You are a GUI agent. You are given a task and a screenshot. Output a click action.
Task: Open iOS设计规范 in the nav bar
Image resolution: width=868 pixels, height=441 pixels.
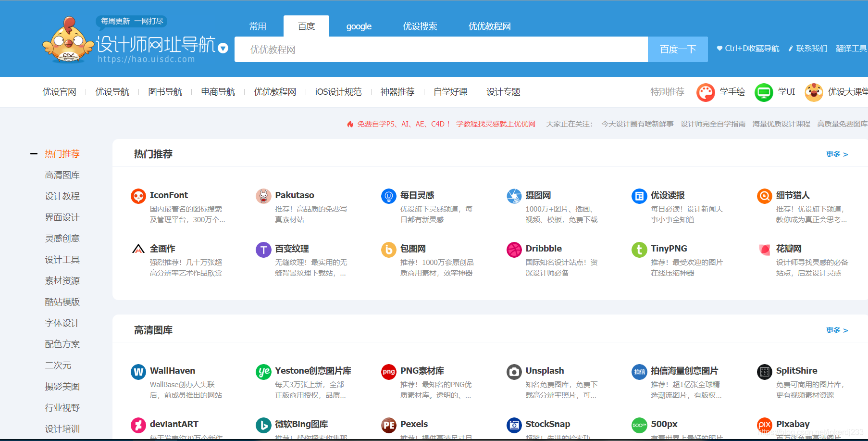(338, 92)
